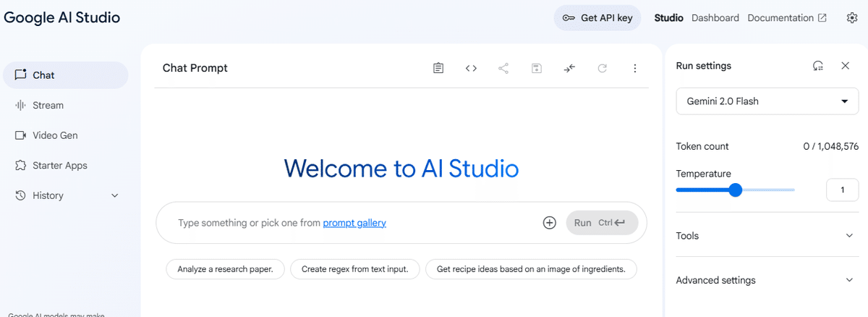The height and width of the screenshot is (317, 868).
Task: Click the Temperature slider handle
Action: [x=736, y=190]
